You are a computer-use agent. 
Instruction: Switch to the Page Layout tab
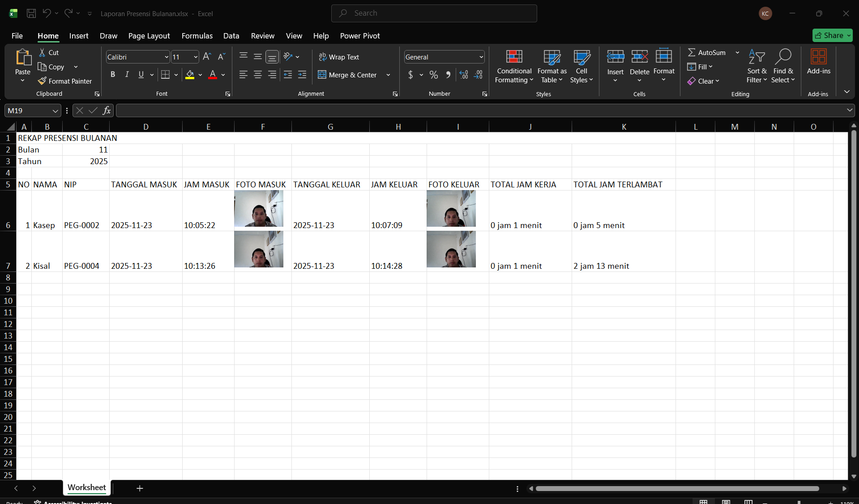point(149,36)
